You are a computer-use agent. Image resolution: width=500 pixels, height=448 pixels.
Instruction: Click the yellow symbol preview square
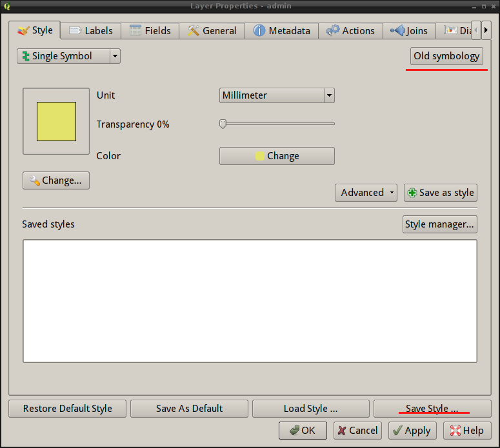[x=56, y=121]
